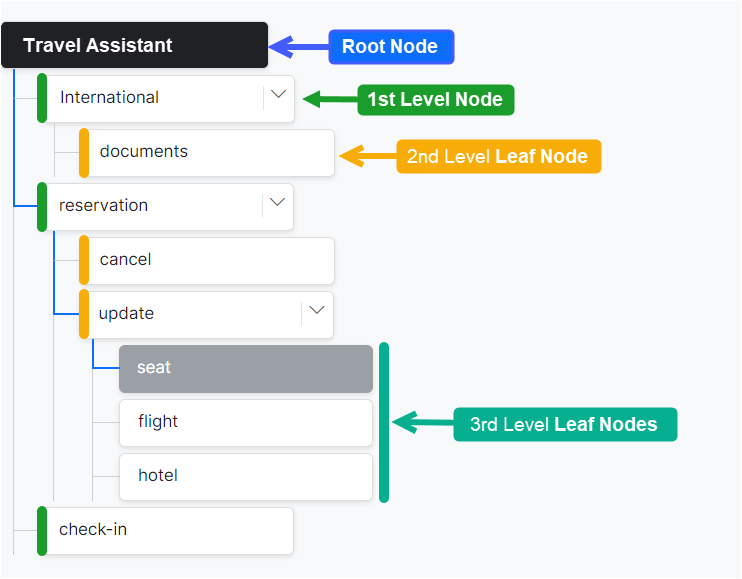Click the teal vertical bracket bar
The width and height of the screenshot is (742, 579).
point(384,422)
